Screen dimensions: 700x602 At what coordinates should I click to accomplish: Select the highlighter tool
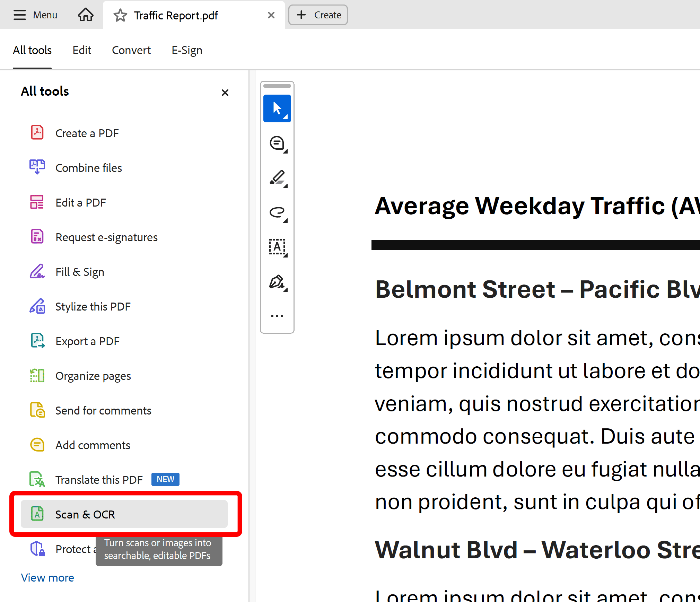click(x=277, y=177)
